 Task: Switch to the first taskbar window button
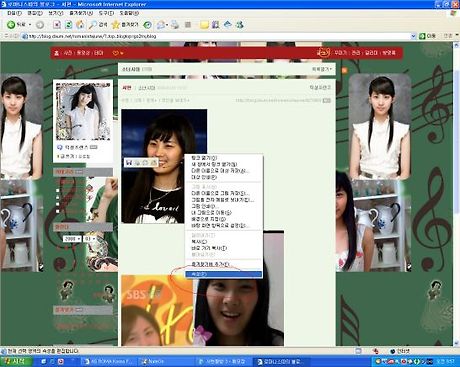(x=109, y=361)
